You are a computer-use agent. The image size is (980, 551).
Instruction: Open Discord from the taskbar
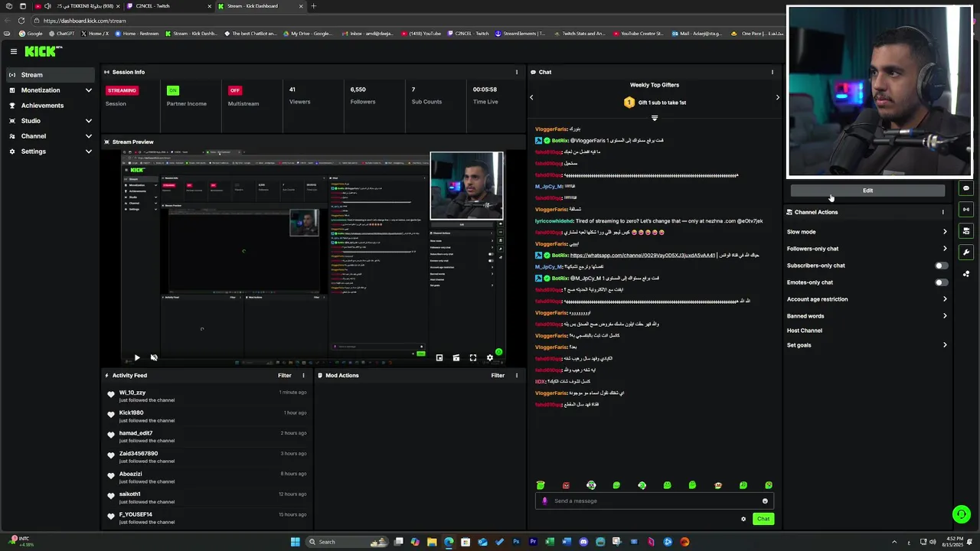[583, 542]
